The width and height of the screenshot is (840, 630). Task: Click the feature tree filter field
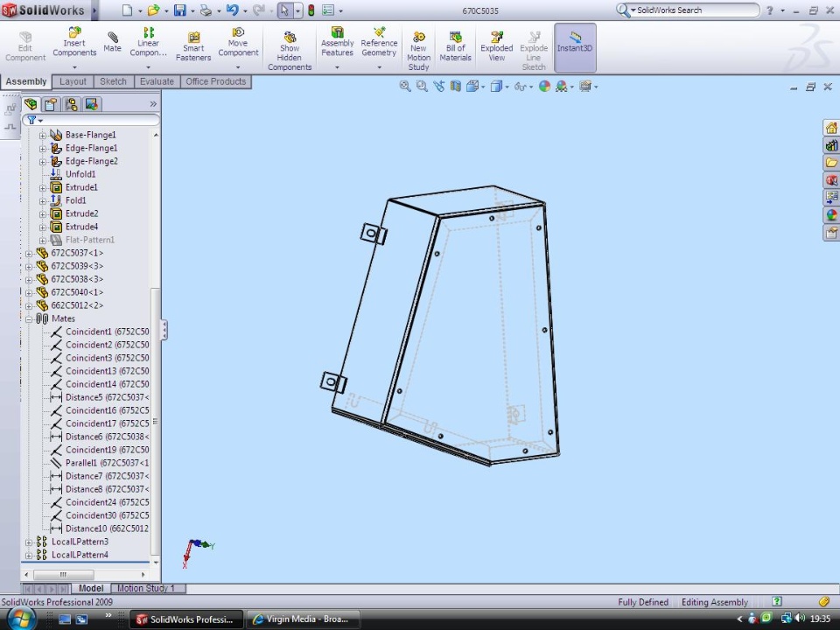[91, 120]
